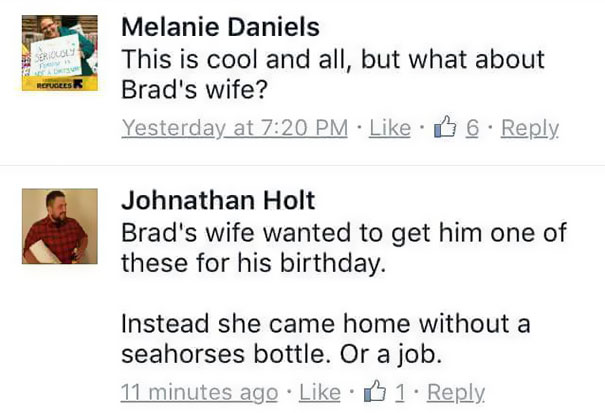The image size is (605, 413).
Task: Open Johnathan Holt's profile picture
Action: coord(59,227)
